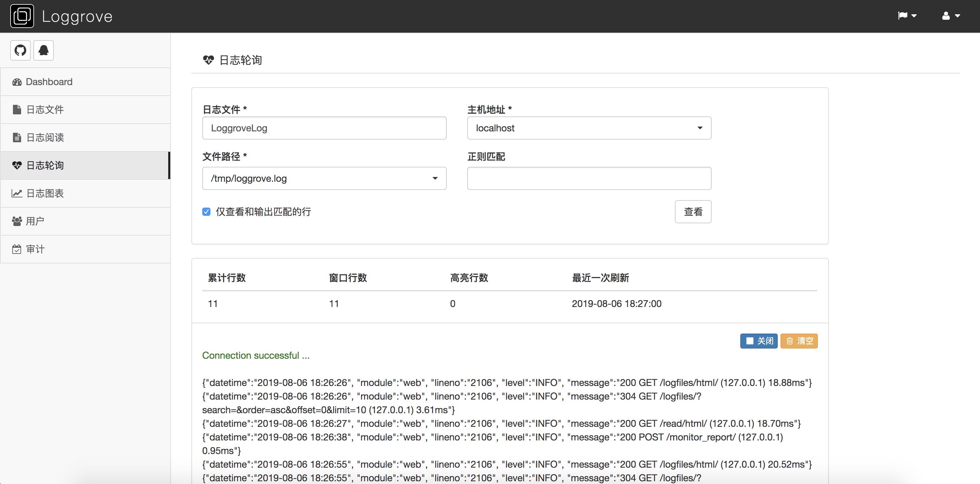This screenshot has height=484, width=980.
Task: Uncheck 仅查看和输出匹配的行 checkbox
Action: (206, 212)
